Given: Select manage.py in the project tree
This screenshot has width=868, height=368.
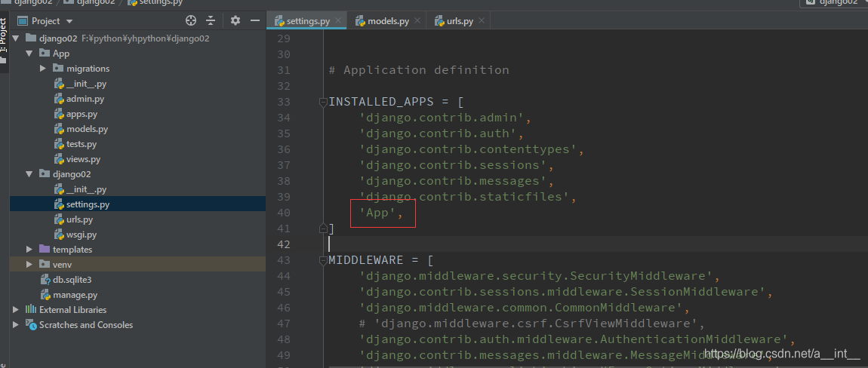Looking at the screenshot, I should point(75,295).
